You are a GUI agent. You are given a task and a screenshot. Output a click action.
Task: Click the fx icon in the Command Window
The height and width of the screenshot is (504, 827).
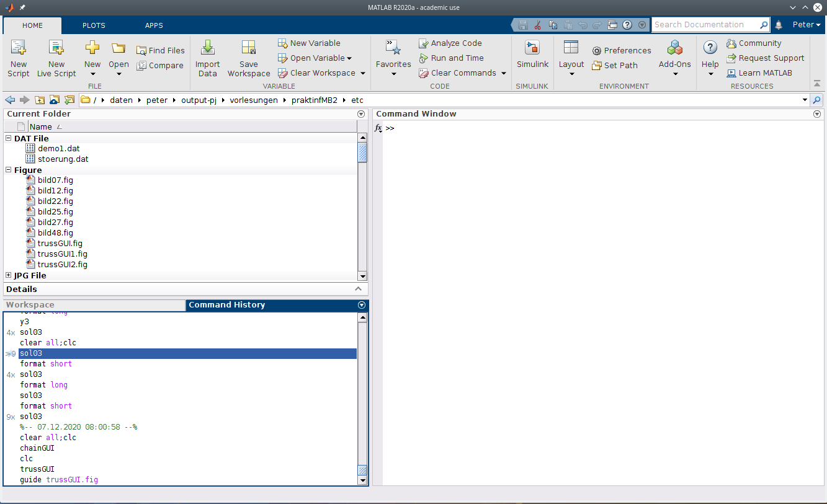point(378,128)
